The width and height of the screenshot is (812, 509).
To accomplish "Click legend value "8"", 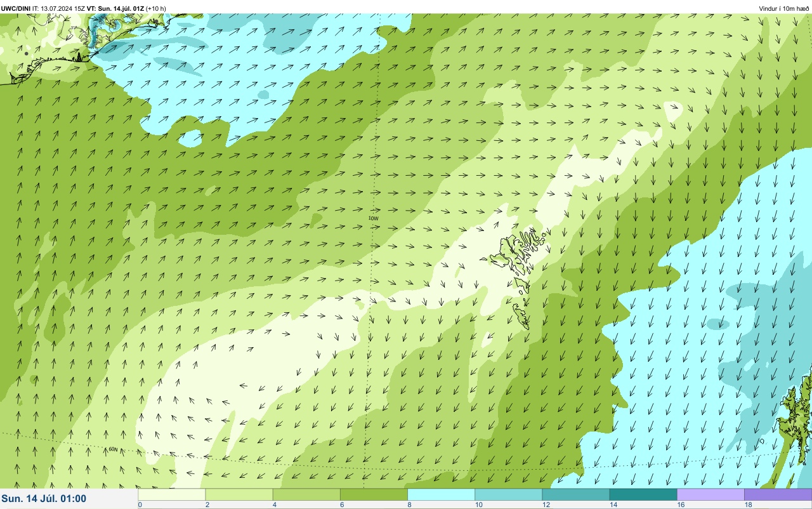I will tap(409, 505).
